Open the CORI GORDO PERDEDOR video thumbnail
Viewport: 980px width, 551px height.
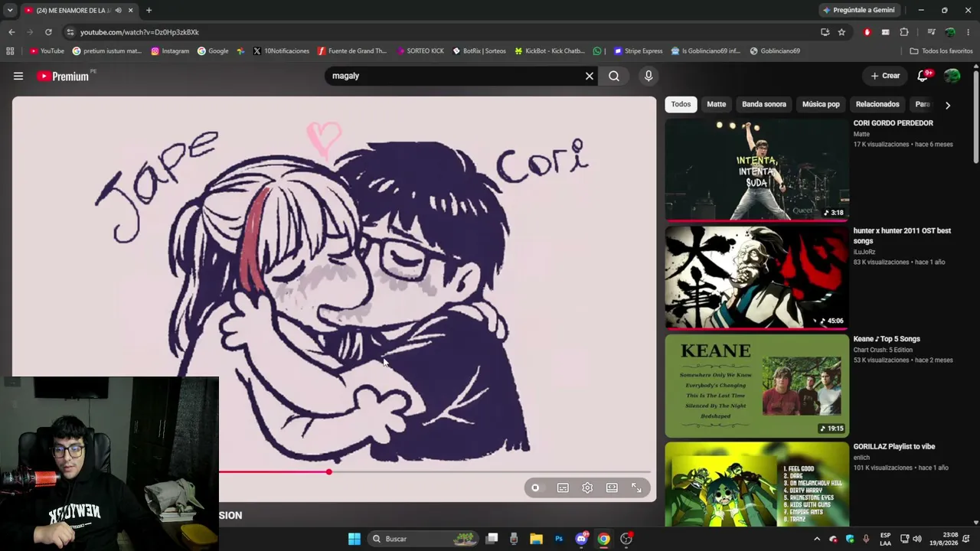tap(756, 169)
